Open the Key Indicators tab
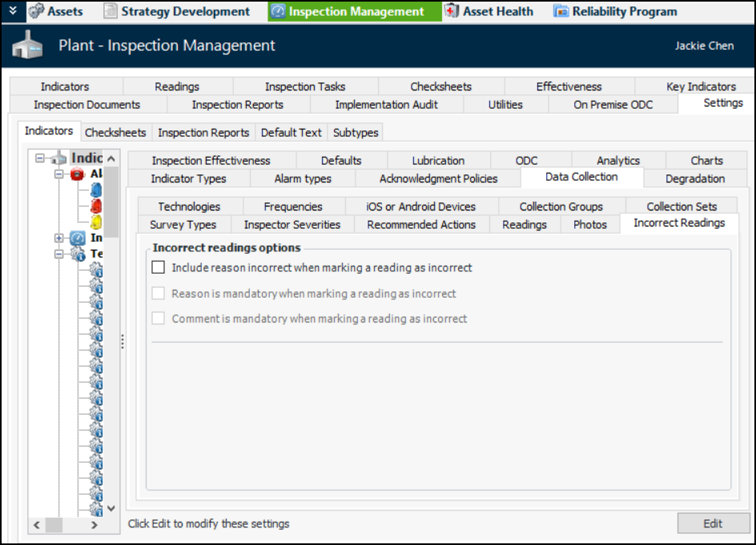The width and height of the screenshot is (756, 545). (701, 86)
